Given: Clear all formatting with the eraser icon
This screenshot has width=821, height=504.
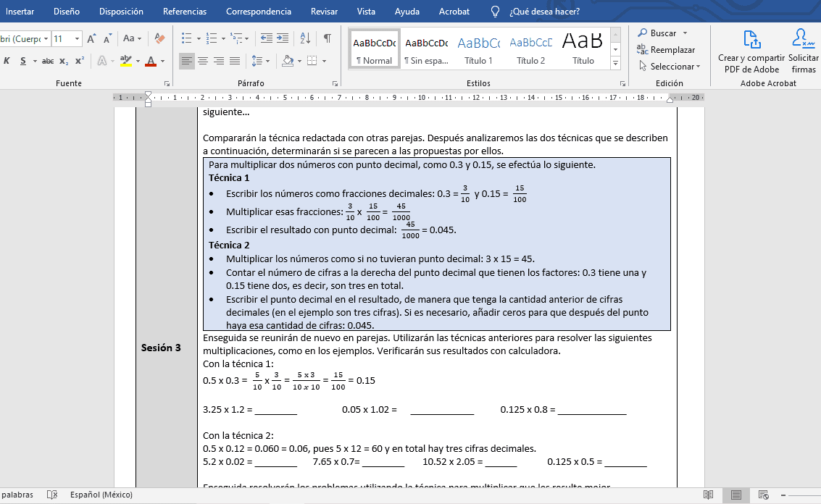Looking at the screenshot, I should pos(159,38).
